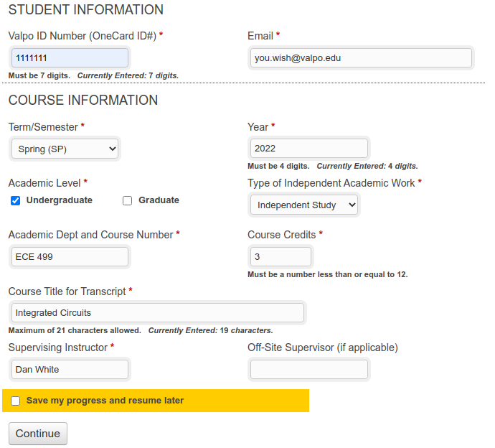Image resolution: width=495 pixels, height=448 pixels.
Task: Click 'Must be a number less than or equal to 12.'
Action: (x=328, y=274)
